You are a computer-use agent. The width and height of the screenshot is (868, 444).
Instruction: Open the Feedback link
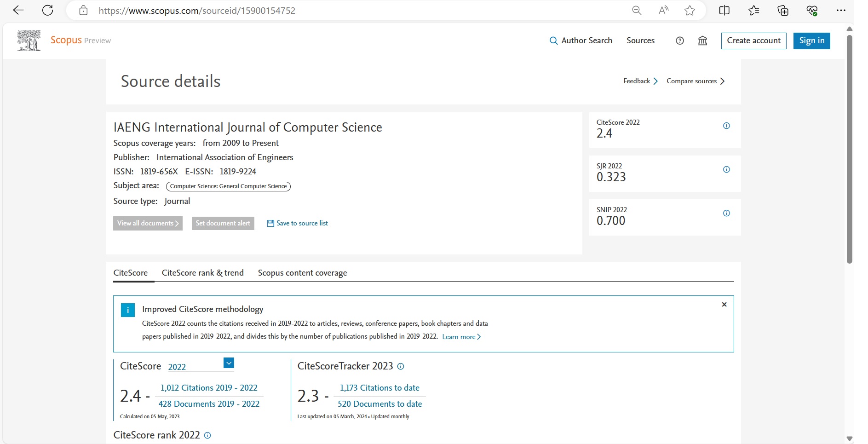tap(640, 81)
